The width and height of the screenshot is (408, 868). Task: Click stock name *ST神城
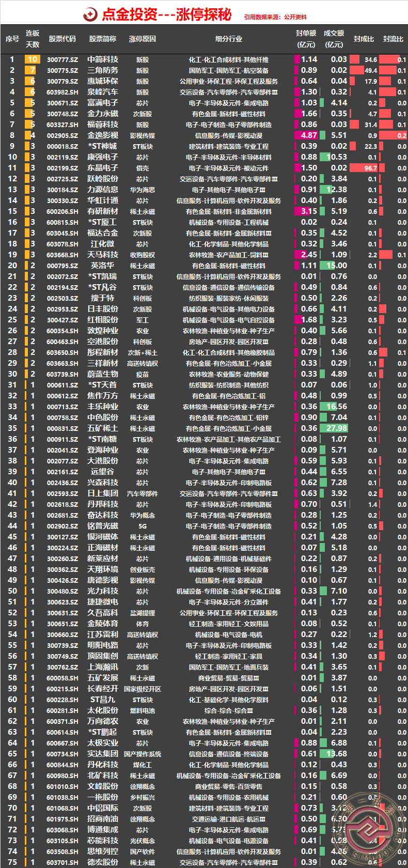pos(103,146)
